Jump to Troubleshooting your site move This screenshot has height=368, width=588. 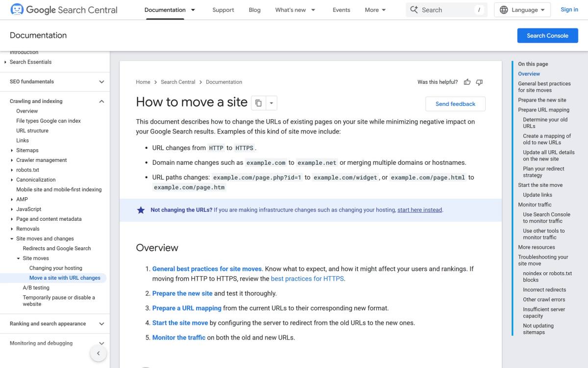pos(543,260)
